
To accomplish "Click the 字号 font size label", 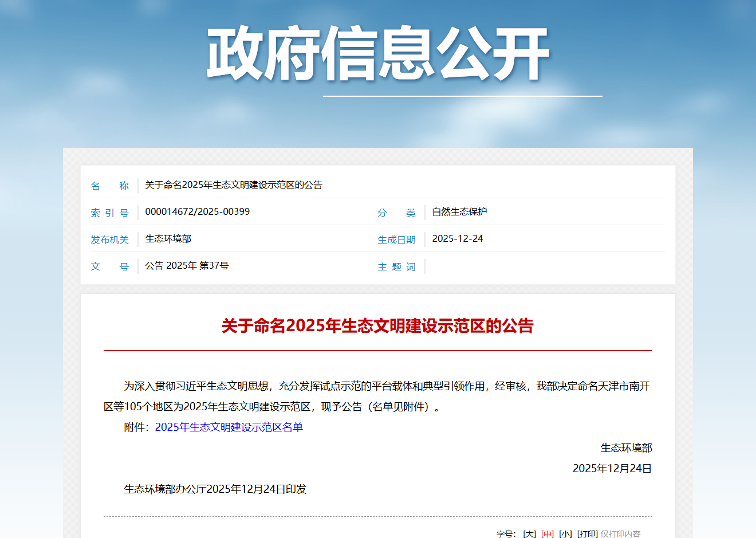I will coord(506,533).
